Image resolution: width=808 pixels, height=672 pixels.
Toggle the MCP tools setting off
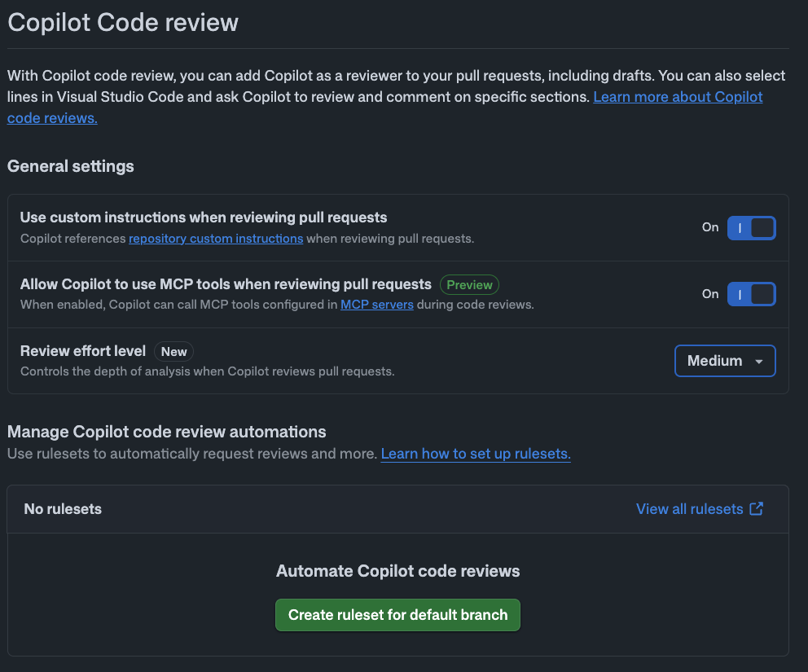[751, 294]
